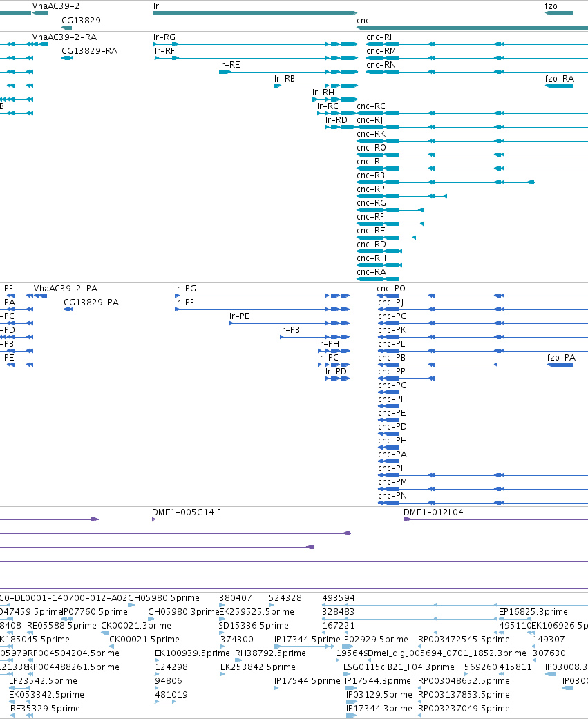Click the Ir-RH transcript label
The width and height of the screenshot is (588, 719).
tap(323, 92)
